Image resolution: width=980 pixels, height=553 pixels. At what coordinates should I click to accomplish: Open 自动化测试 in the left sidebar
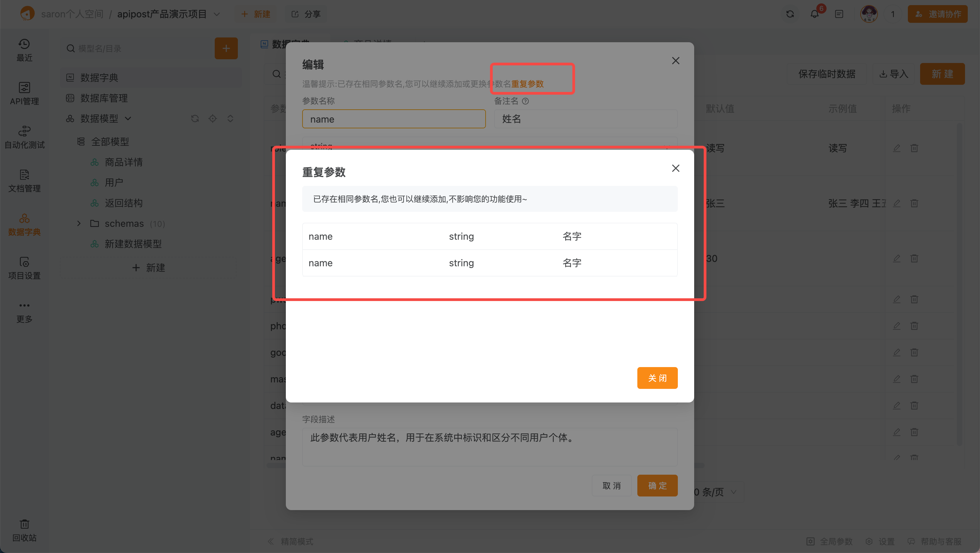24,137
